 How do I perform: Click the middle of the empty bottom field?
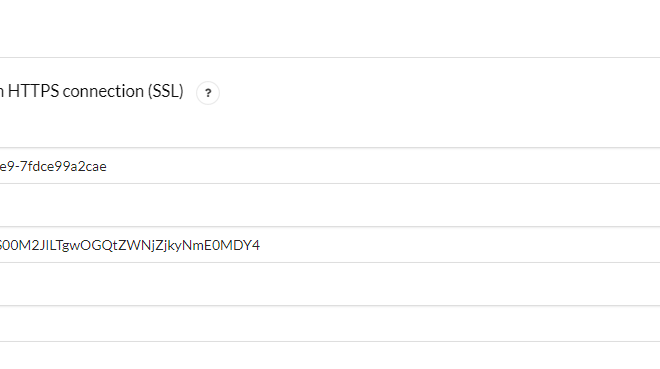click(x=330, y=324)
